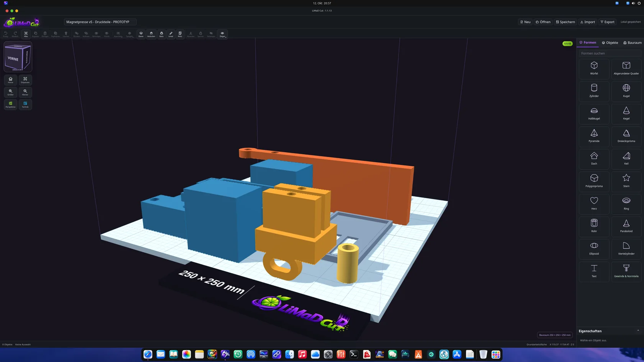Add a Kegel shape
The image size is (644, 362).
[x=626, y=113]
